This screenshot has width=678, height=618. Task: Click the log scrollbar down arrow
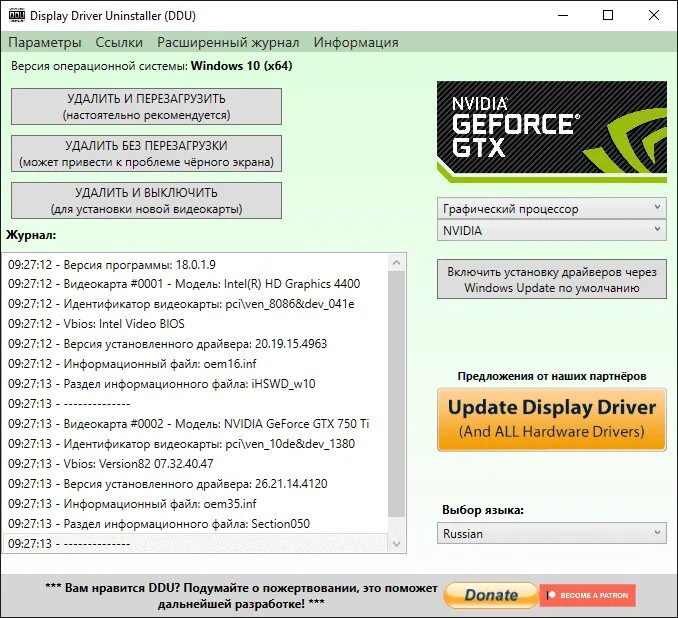(397, 544)
